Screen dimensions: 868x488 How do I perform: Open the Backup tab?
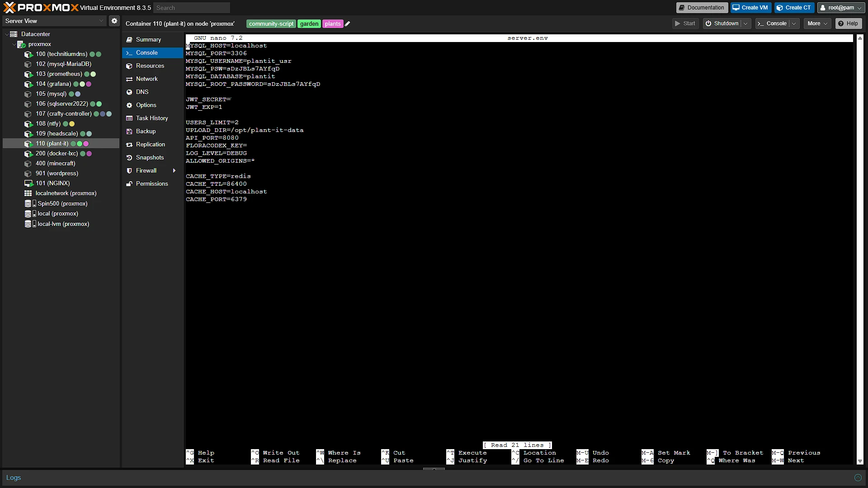click(152, 131)
